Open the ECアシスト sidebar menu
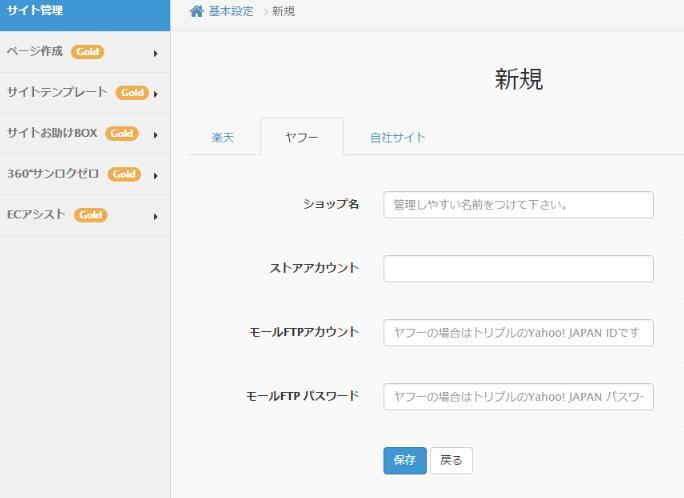 (85, 215)
